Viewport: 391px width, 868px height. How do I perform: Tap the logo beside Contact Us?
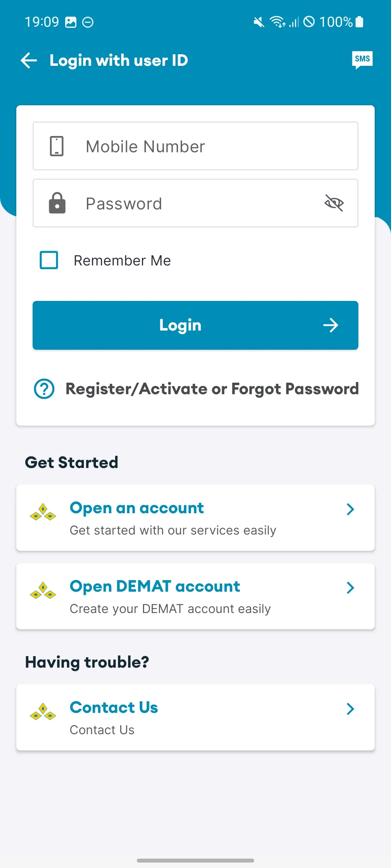click(43, 712)
